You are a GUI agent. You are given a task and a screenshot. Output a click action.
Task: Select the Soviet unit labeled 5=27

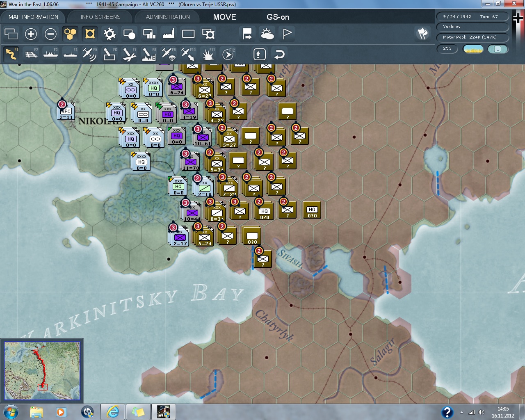click(229, 137)
